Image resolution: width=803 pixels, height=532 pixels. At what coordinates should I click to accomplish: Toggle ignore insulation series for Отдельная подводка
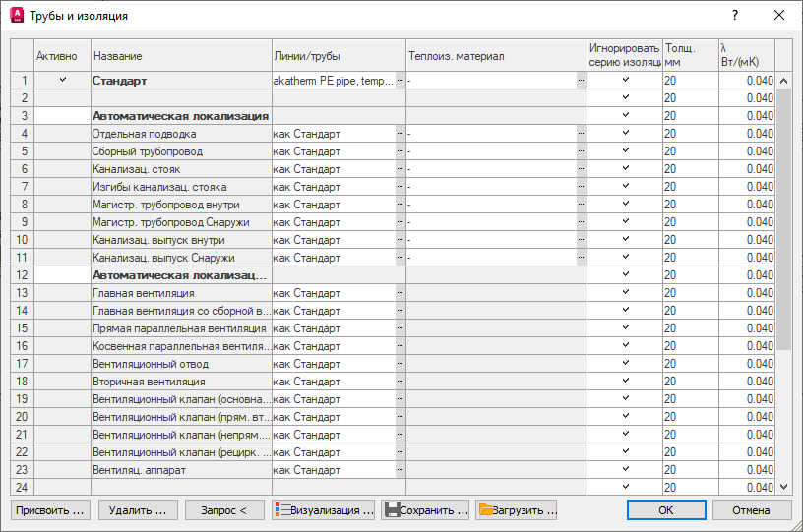pos(625,133)
